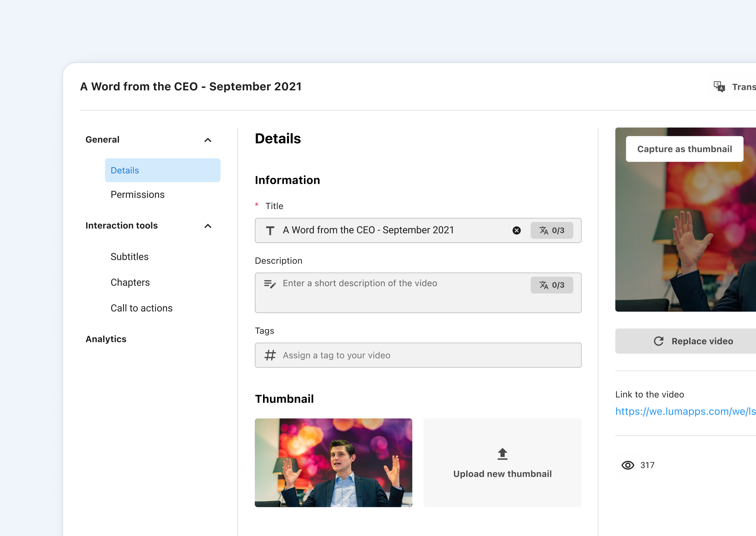Click the translate icon in the header
The width and height of the screenshot is (756, 536).
pyautogui.click(x=719, y=87)
